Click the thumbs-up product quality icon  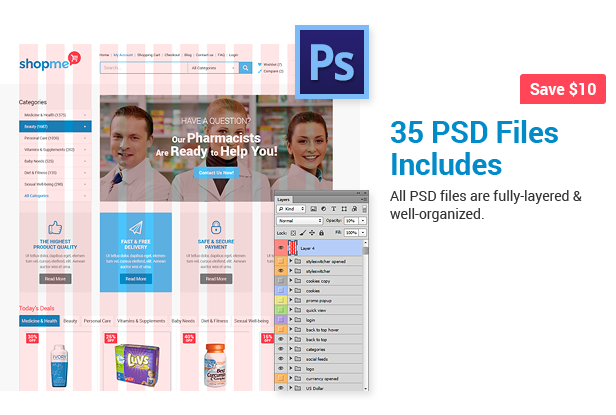(x=54, y=227)
